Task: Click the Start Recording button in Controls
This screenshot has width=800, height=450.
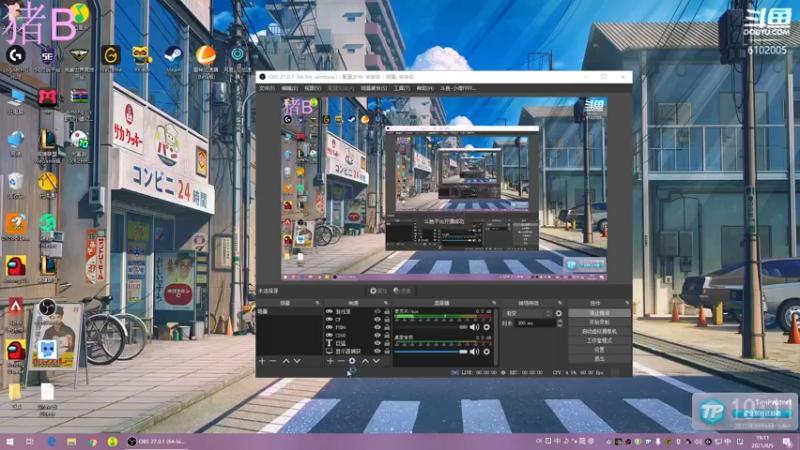Action: (x=599, y=322)
